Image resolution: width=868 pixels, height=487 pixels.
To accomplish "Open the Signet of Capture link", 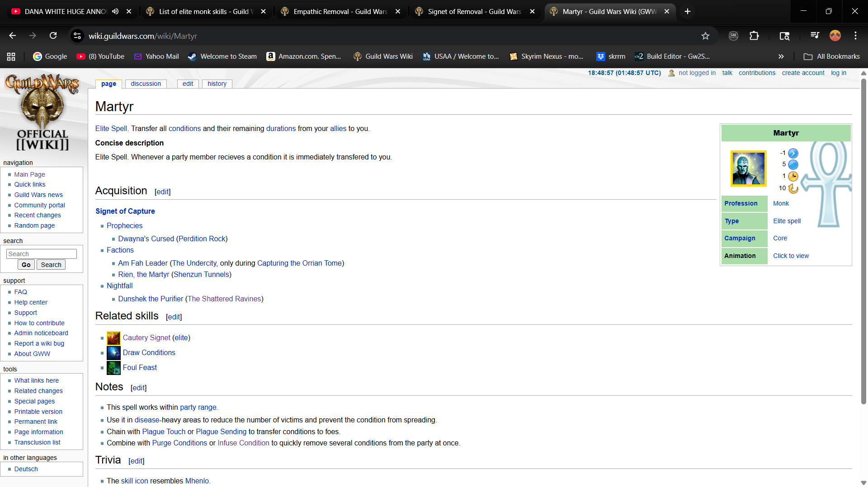I will click(x=125, y=211).
